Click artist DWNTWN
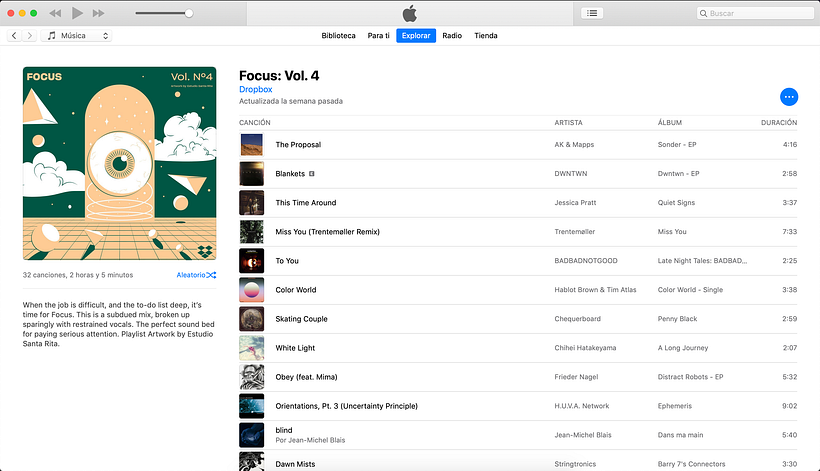The width and height of the screenshot is (820, 471). pos(571,174)
